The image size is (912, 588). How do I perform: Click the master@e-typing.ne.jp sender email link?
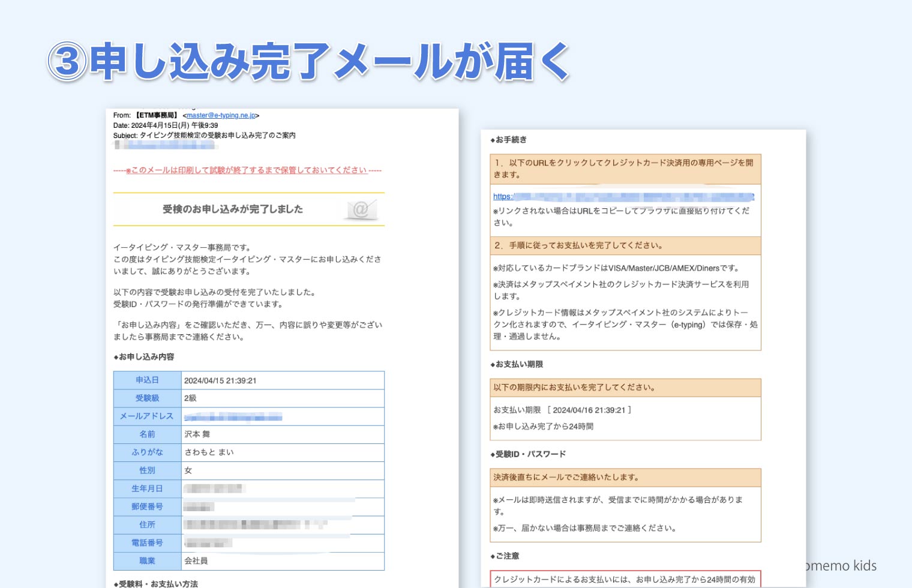(221, 115)
